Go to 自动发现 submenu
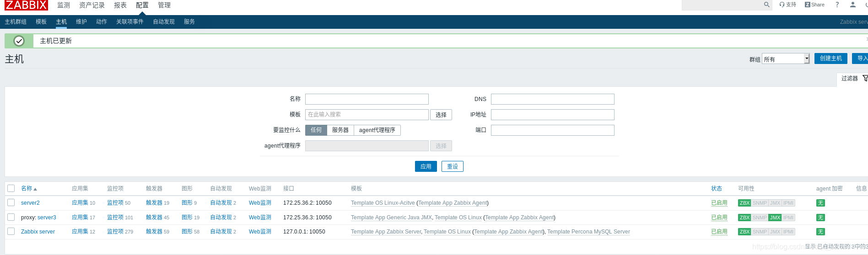 click(x=164, y=21)
